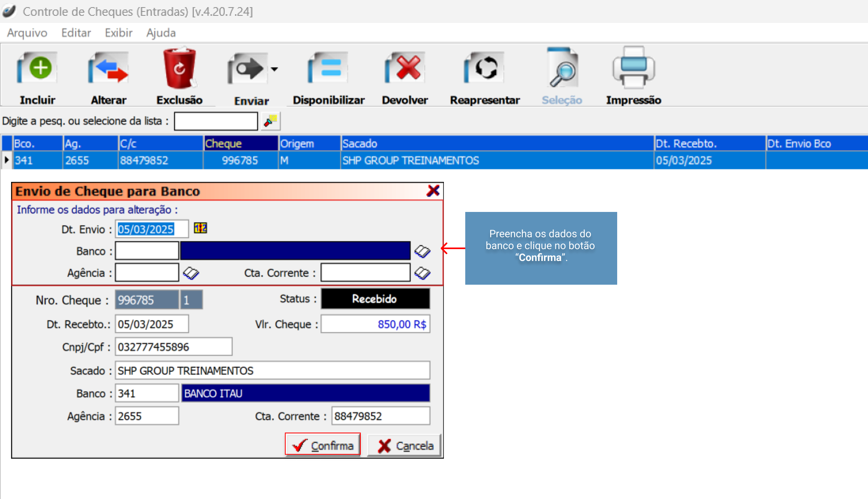Screen dimensions: 868x499
Task: Open the Agência lookup book icon
Action: coord(191,273)
